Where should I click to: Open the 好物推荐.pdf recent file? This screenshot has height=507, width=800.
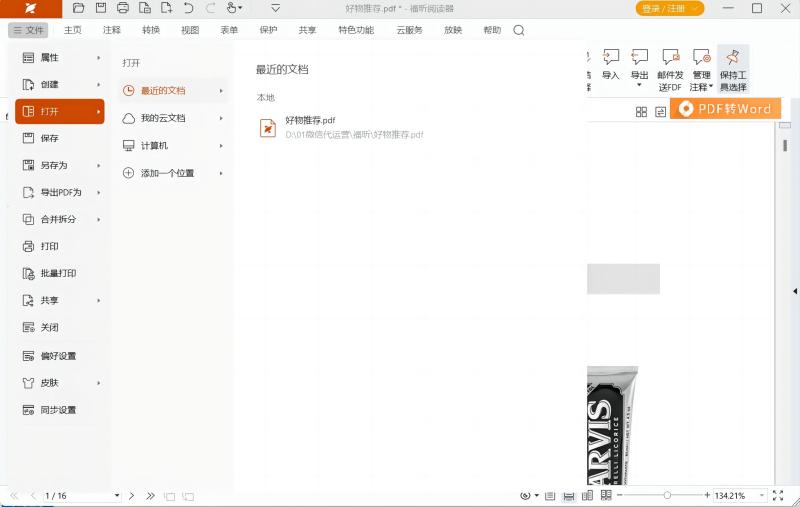tap(310, 127)
